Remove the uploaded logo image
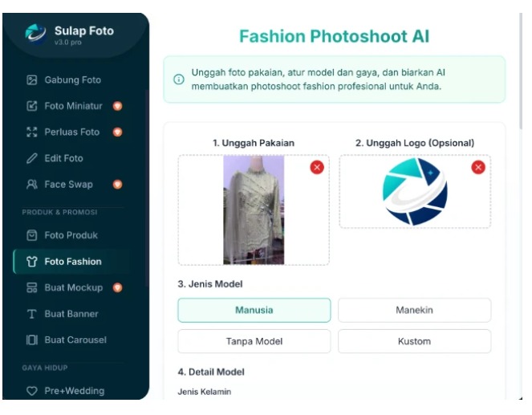The height and width of the screenshot is (415, 532). [478, 167]
